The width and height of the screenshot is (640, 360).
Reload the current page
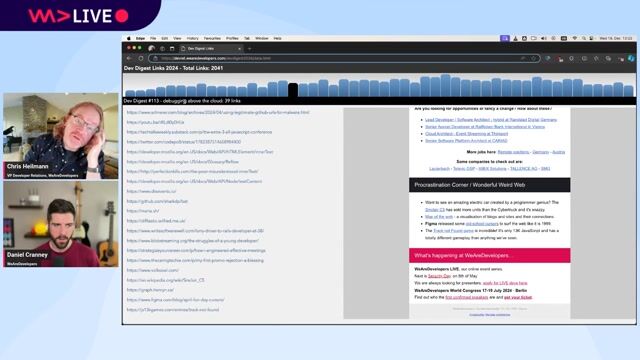click(x=141, y=58)
